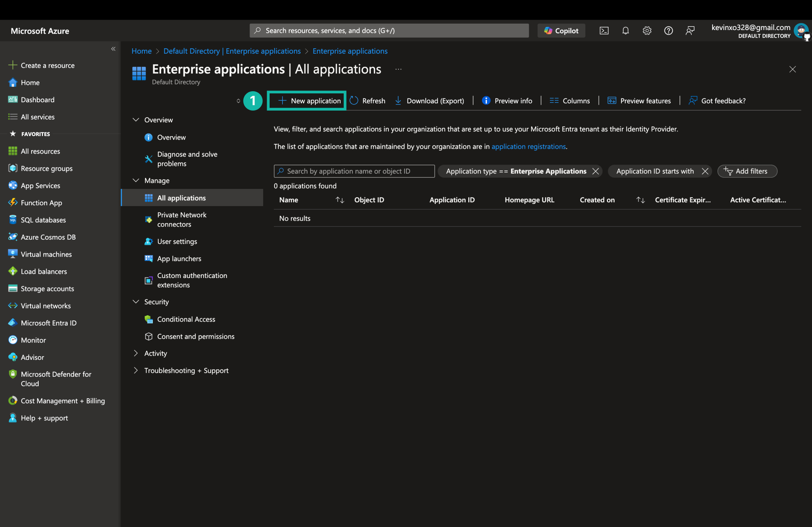This screenshot has width=812, height=527.
Task: Open Dashboard in left sidebar
Action: (x=32, y=99)
